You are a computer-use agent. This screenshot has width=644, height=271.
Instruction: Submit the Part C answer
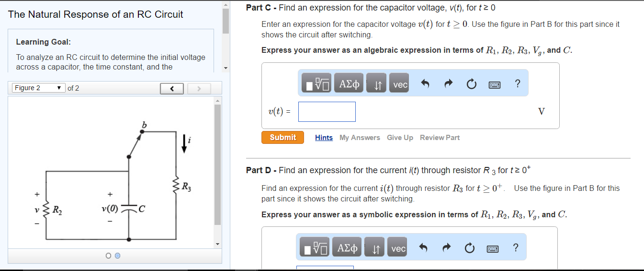point(282,137)
